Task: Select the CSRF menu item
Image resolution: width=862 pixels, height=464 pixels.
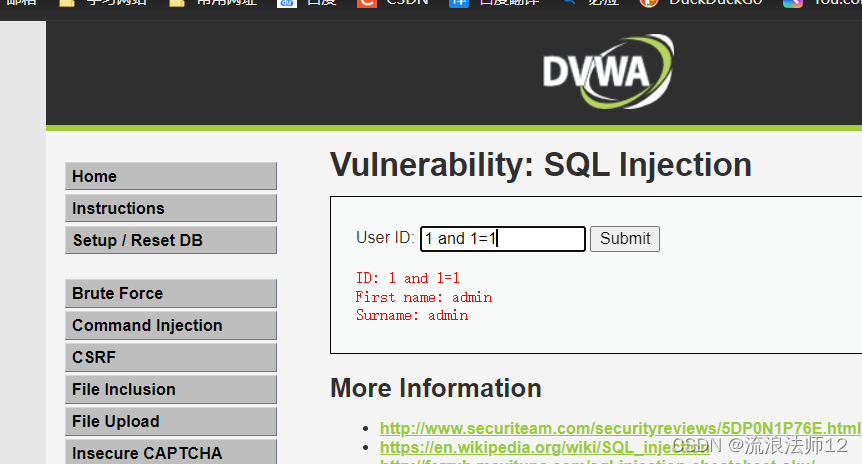Action: pyautogui.click(x=171, y=357)
